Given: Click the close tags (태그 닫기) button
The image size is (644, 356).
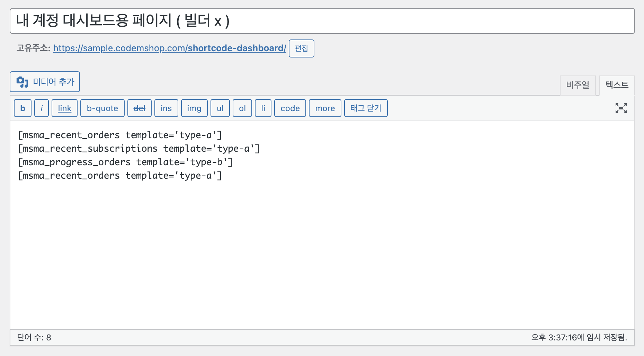Looking at the screenshot, I should coord(366,108).
